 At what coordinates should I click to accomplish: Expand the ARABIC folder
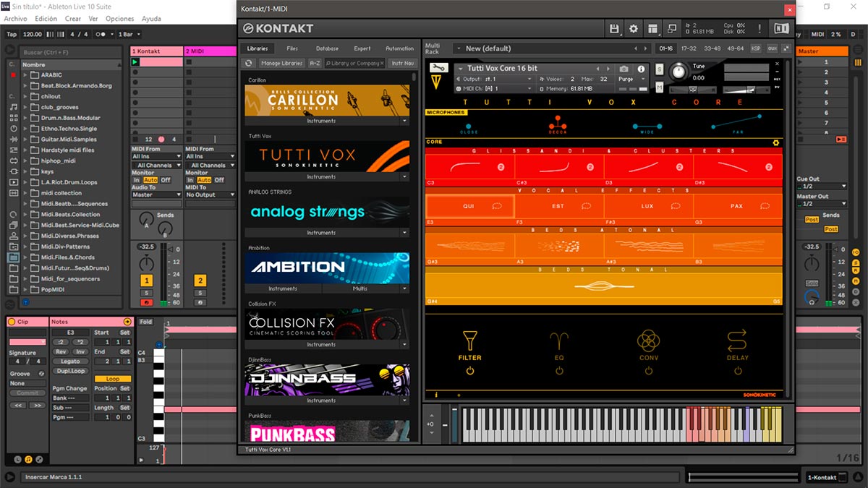pos(25,75)
